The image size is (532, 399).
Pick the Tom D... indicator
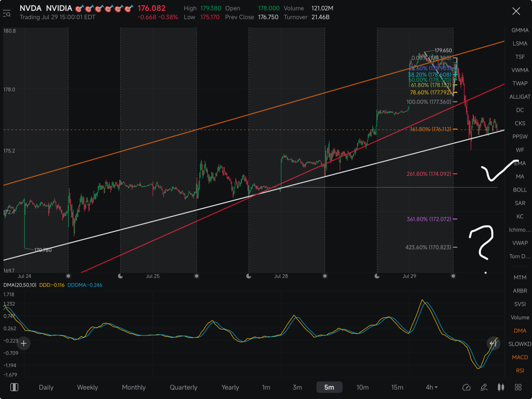pos(520,256)
